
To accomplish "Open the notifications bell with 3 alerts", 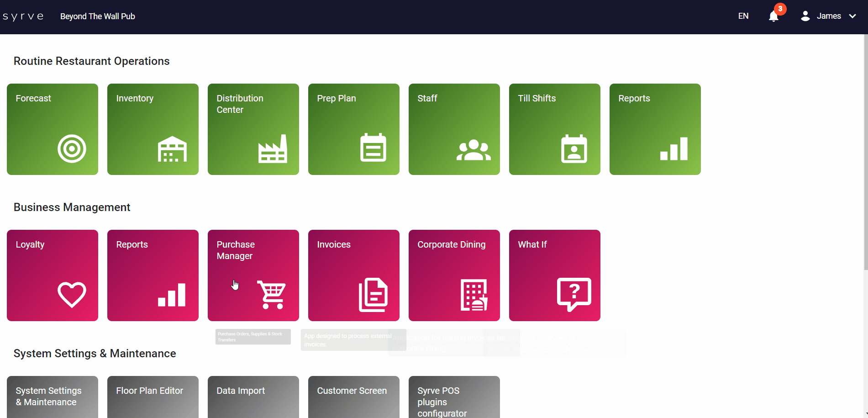I will (x=773, y=16).
